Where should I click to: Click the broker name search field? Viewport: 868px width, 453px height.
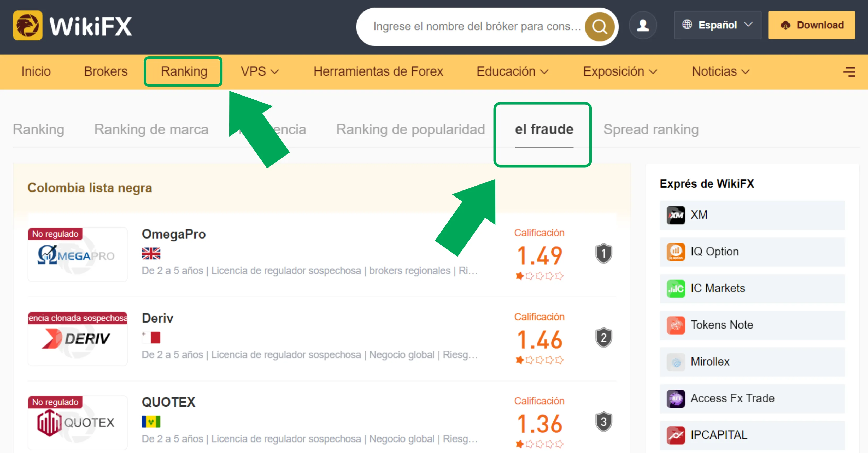pyautogui.click(x=477, y=27)
